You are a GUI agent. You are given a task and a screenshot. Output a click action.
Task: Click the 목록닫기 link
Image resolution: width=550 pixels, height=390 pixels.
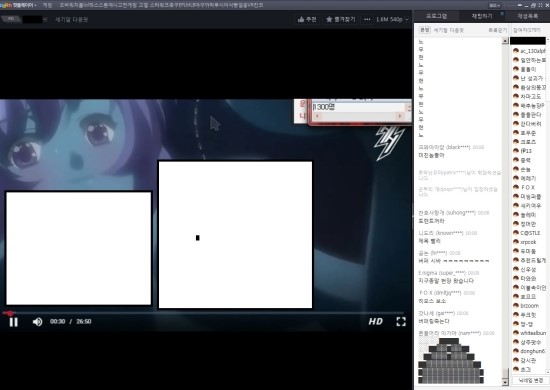click(x=497, y=31)
